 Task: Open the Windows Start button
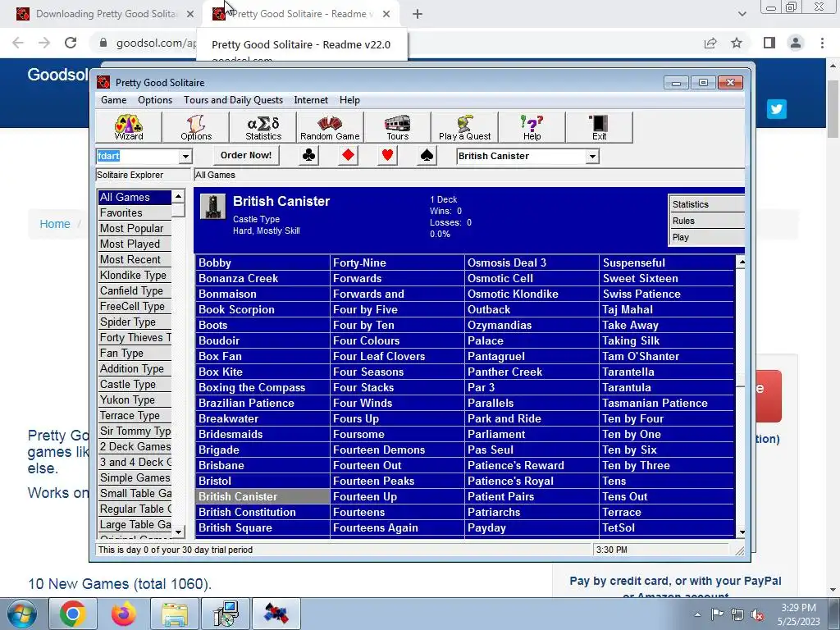22,614
